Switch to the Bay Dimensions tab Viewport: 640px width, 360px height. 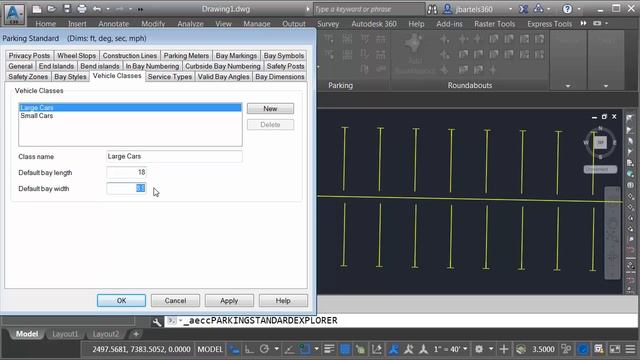[280, 77]
